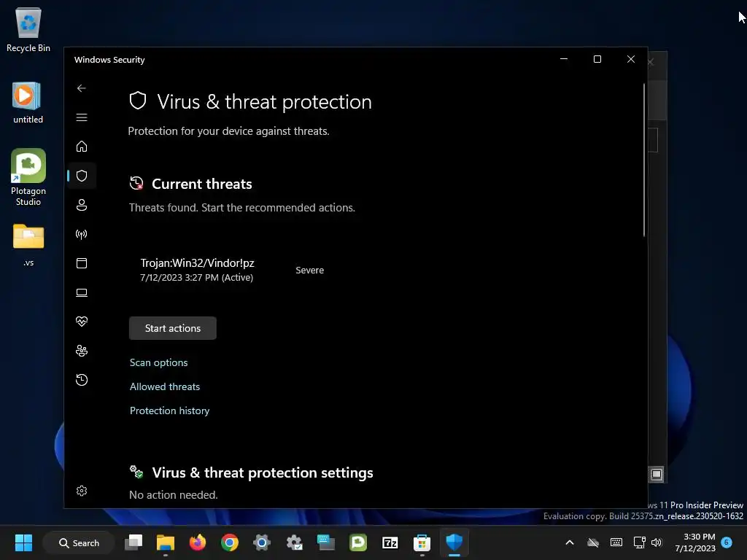The height and width of the screenshot is (560, 747).
Task: Click the small icon in background window corner
Action: [657, 474]
